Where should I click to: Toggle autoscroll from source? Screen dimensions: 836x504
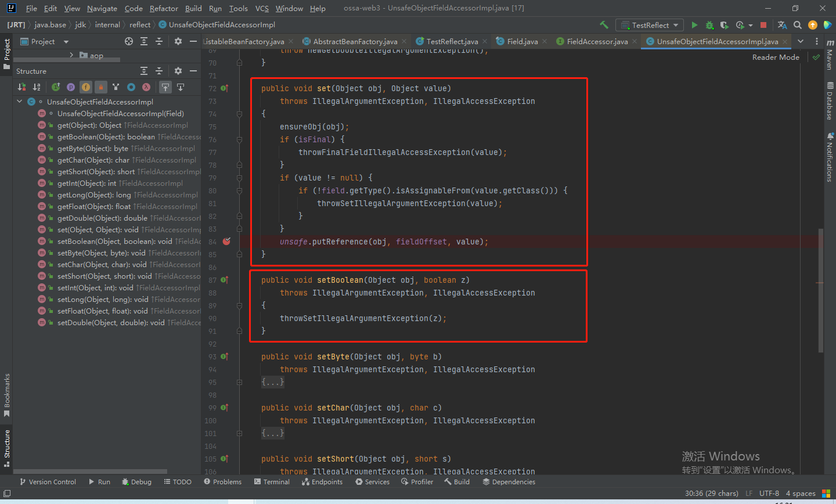pyautogui.click(x=181, y=87)
